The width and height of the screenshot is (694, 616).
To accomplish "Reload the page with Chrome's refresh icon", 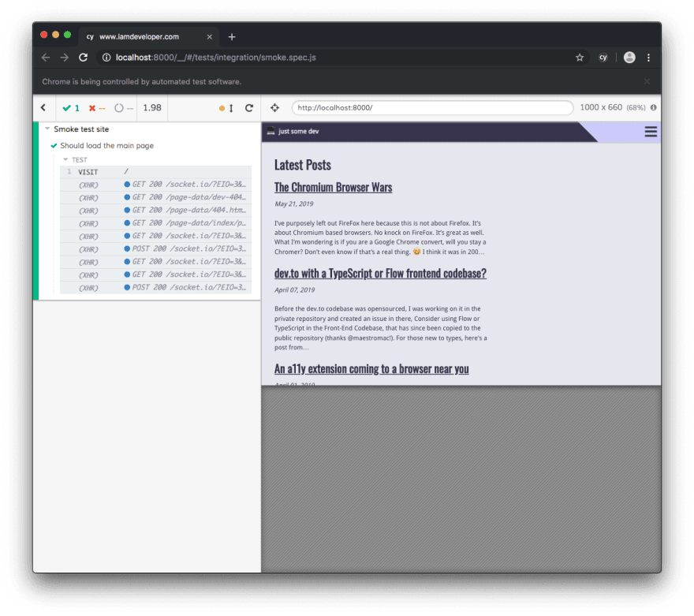I will tap(83, 57).
